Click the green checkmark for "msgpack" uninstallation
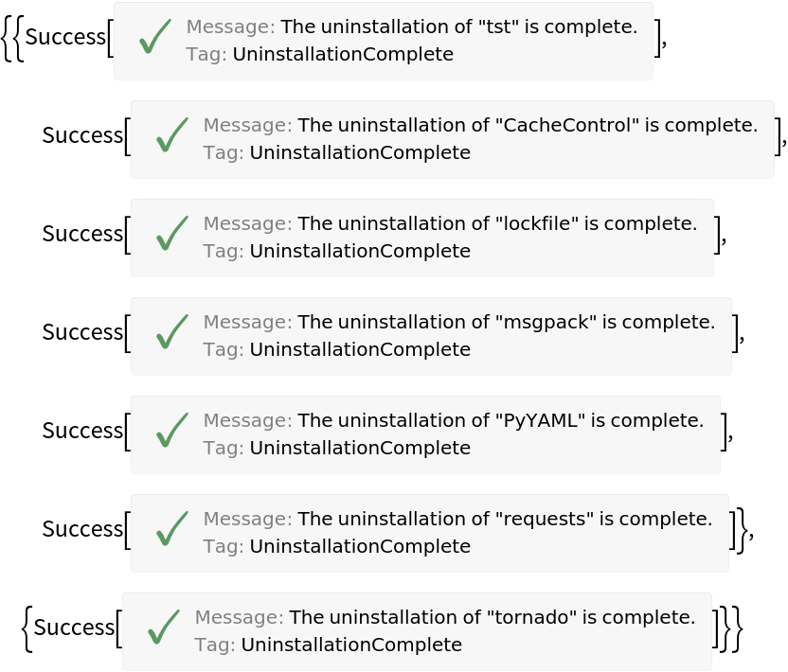This screenshot has width=788, height=672. (x=171, y=332)
